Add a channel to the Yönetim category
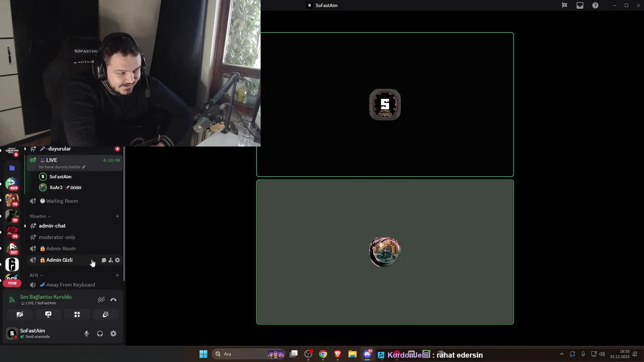The height and width of the screenshot is (362, 644). coord(117,216)
